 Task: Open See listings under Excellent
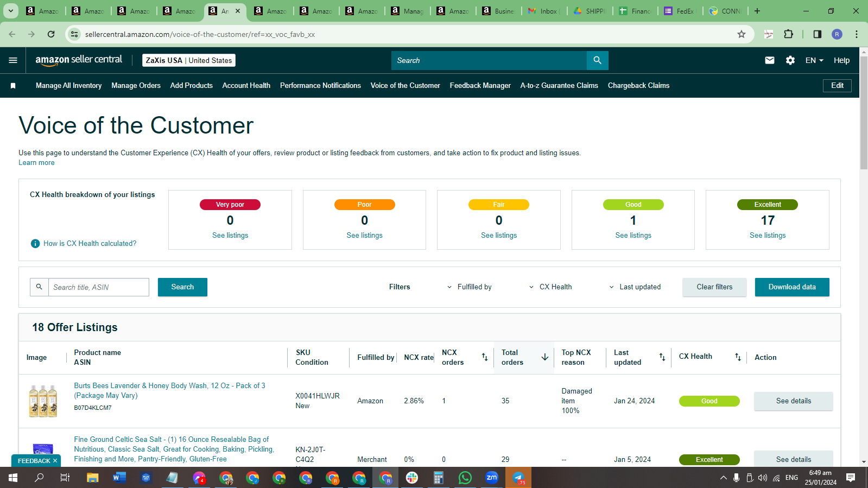tap(768, 236)
